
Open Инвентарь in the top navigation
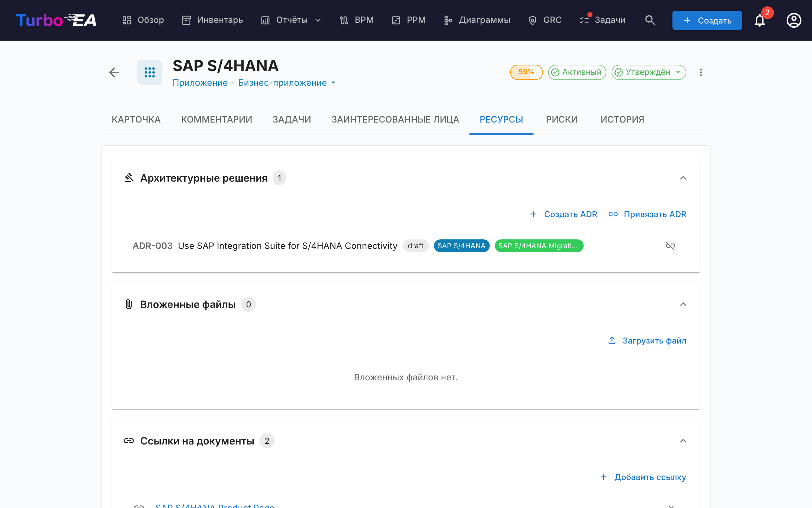212,20
